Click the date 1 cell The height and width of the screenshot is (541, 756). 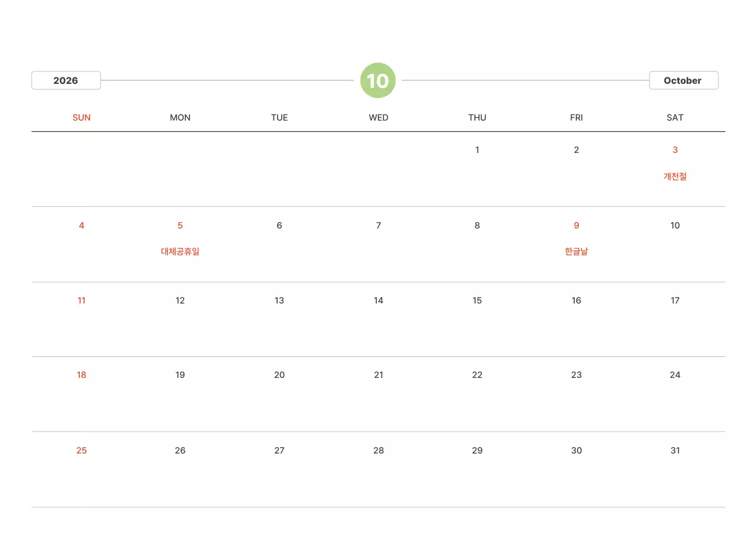[477, 150]
